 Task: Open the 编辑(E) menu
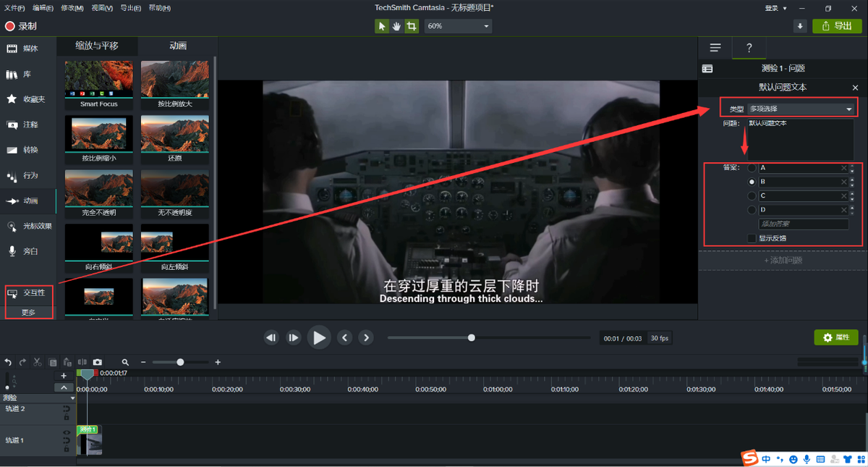pos(43,8)
